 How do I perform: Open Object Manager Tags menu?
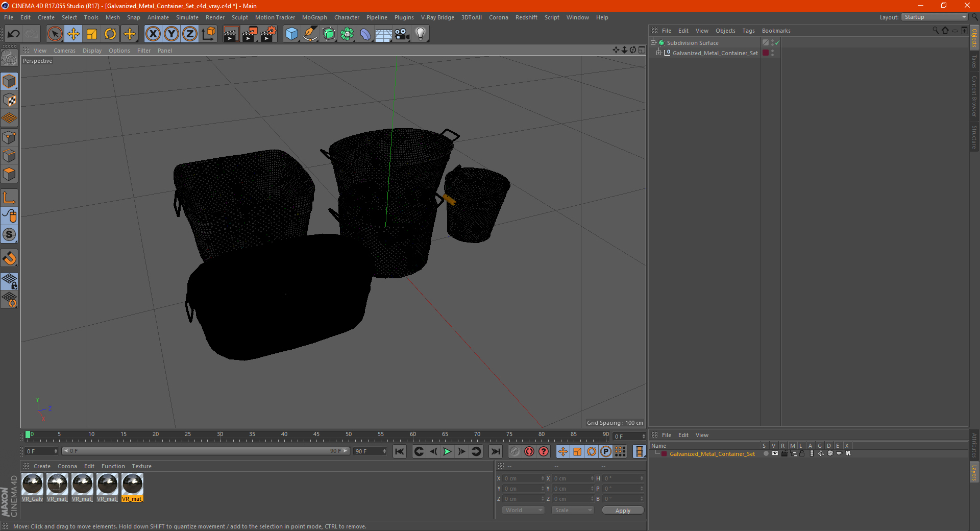click(x=748, y=31)
